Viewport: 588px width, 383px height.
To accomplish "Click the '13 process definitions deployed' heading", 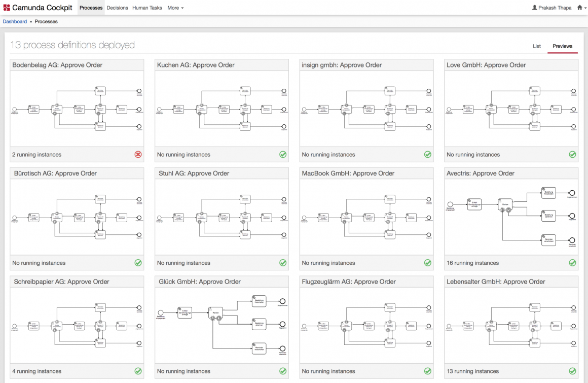I will (x=72, y=45).
